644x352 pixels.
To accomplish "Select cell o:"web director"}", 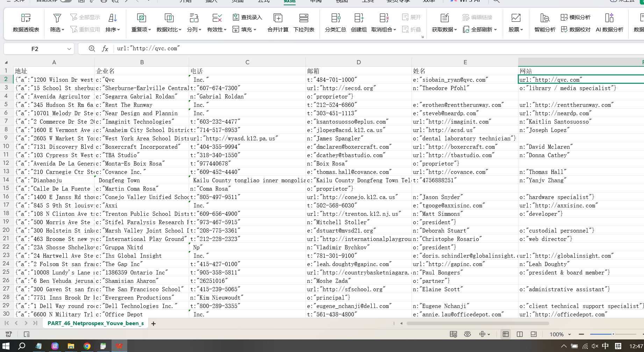I will (581, 239).
